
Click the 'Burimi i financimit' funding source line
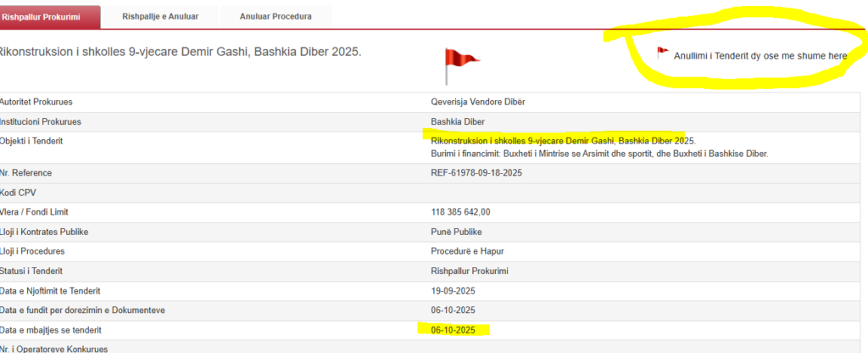point(598,154)
